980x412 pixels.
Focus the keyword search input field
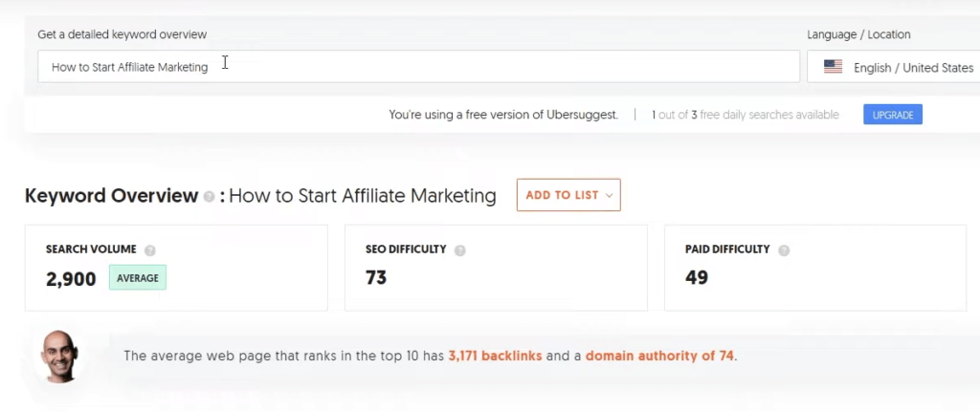418,67
